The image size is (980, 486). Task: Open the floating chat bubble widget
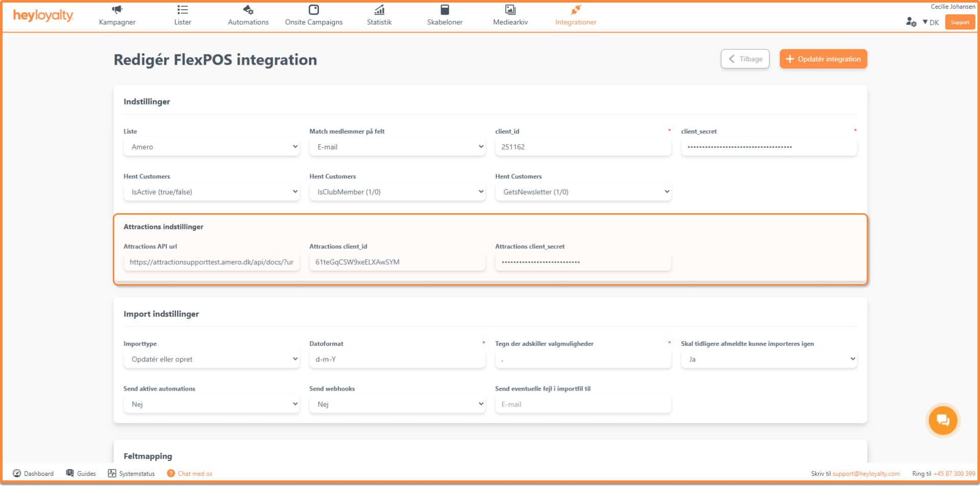(942, 420)
